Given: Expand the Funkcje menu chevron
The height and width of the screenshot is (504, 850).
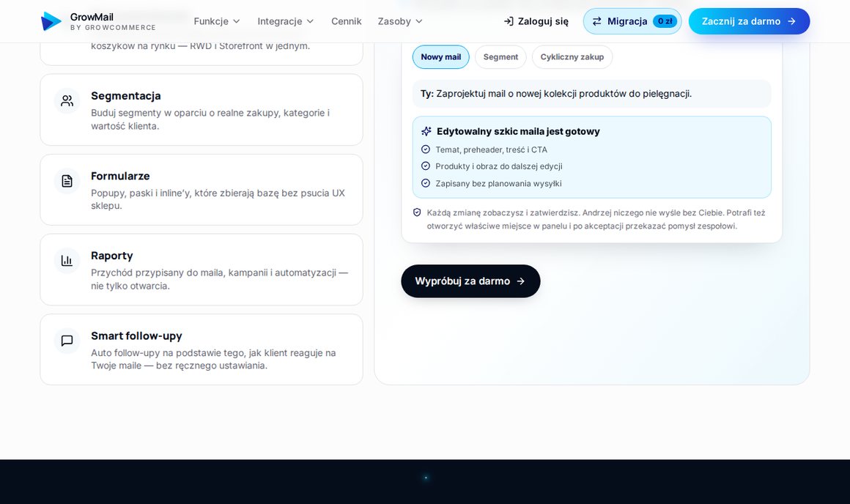Looking at the screenshot, I should (237, 21).
